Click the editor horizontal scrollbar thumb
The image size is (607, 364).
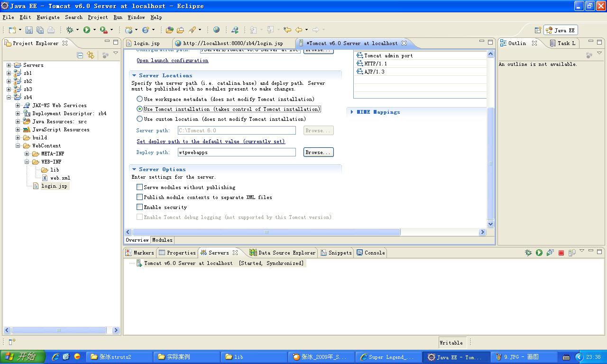coord(266,232)
